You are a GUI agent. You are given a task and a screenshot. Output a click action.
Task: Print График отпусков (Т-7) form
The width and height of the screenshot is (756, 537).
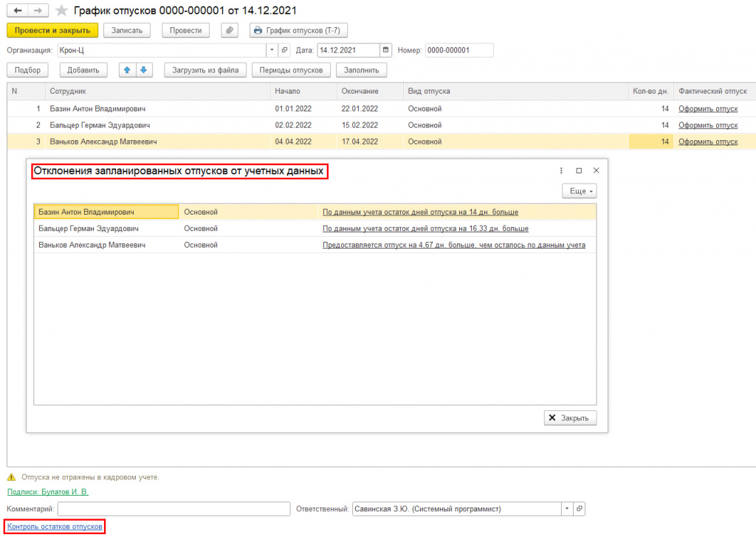pyautogui.click(x=298, y=30)
